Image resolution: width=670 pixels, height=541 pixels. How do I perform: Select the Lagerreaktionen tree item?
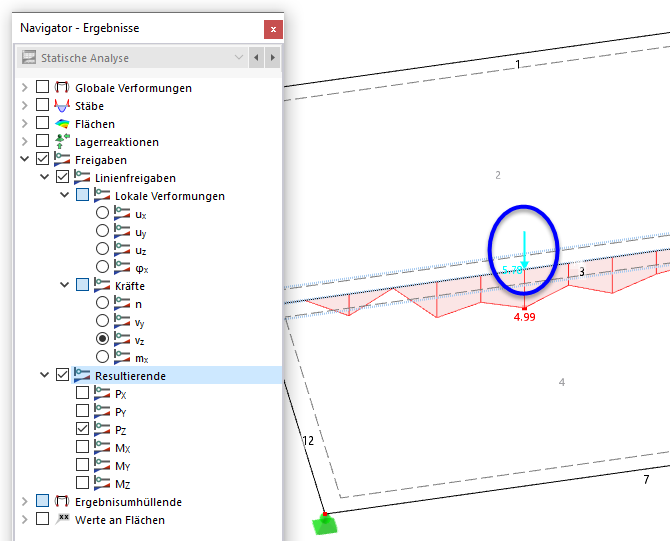pyautogui.click(x=117, y=142)
